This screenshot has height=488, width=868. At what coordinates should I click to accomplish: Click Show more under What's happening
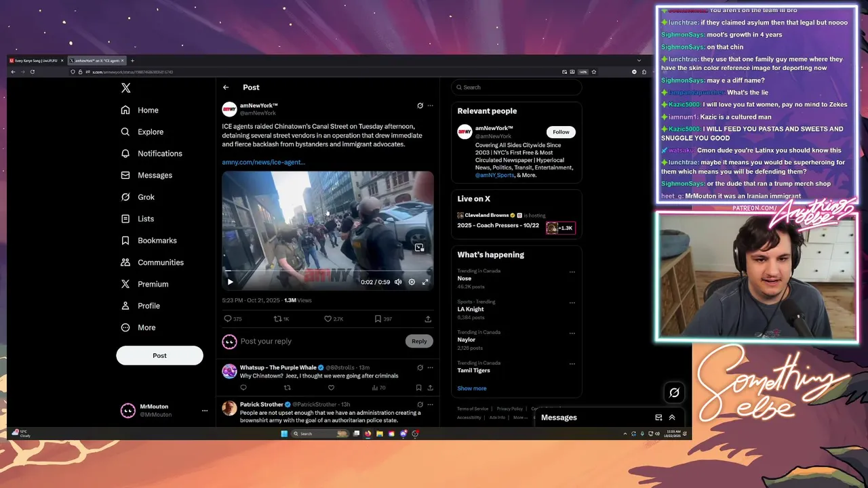[471, 388]
